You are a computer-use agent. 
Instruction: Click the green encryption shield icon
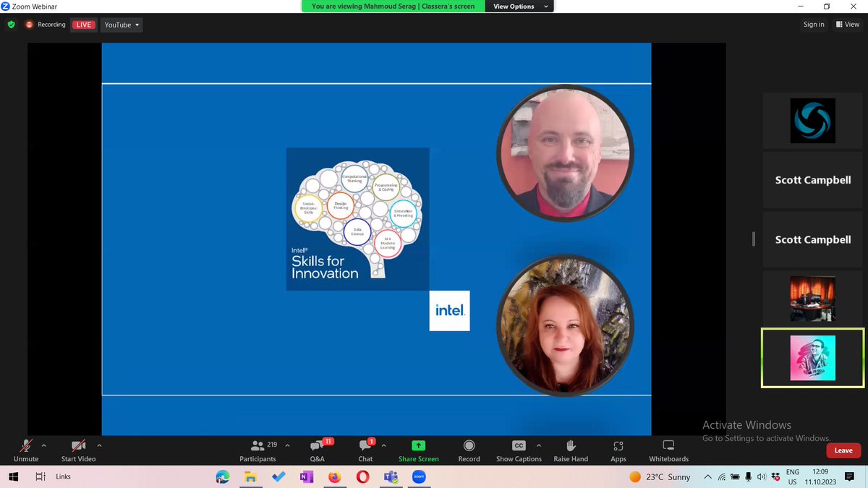tap(11, 25)
